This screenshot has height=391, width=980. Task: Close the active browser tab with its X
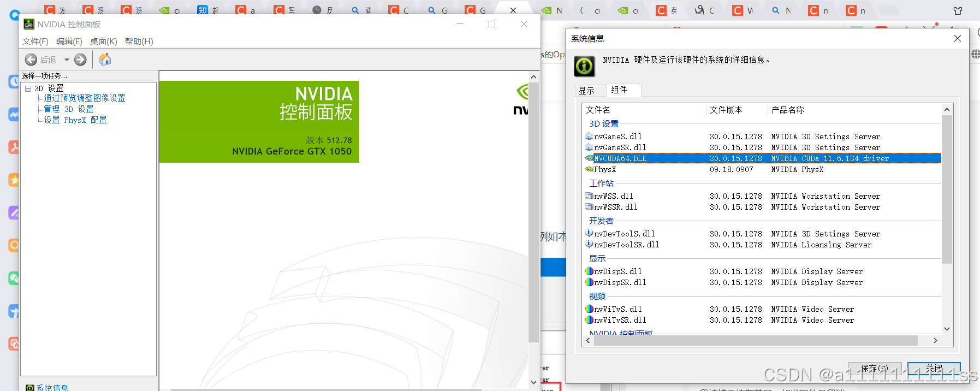[x=513, y=10]
